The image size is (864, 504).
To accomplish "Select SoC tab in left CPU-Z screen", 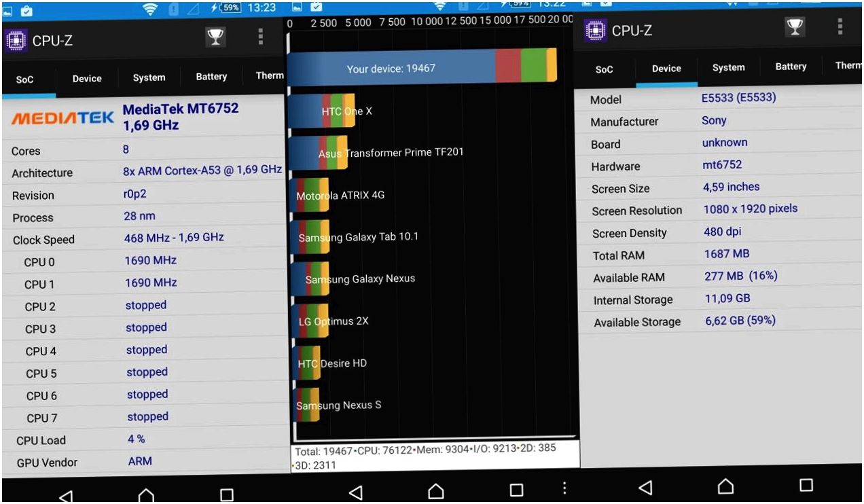I will click(25, 79).
